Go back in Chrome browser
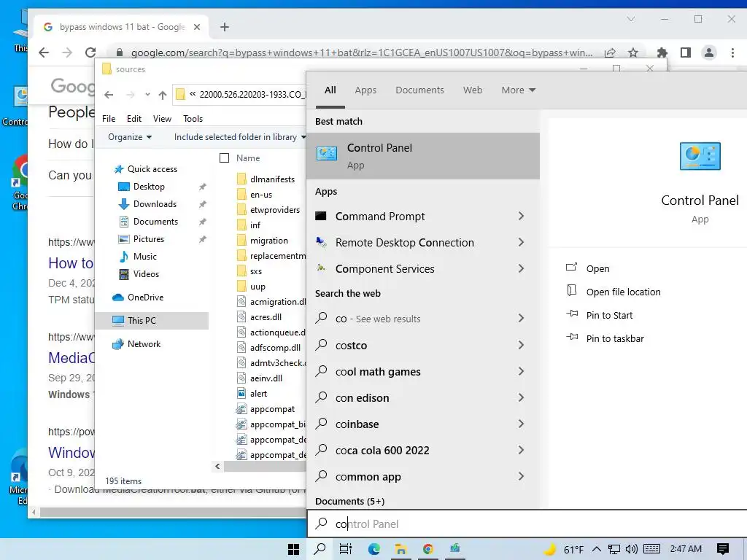Image resolution: width=747 pixels, height=560 pixels. tap(44, 52)
